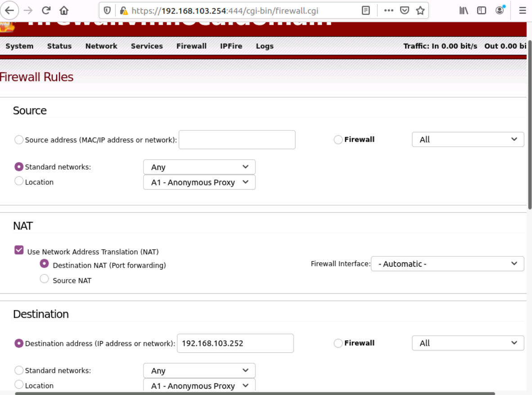Uncheck Use Network Address Translation
This screenshot has height=395, width=532.
point(19,251)
